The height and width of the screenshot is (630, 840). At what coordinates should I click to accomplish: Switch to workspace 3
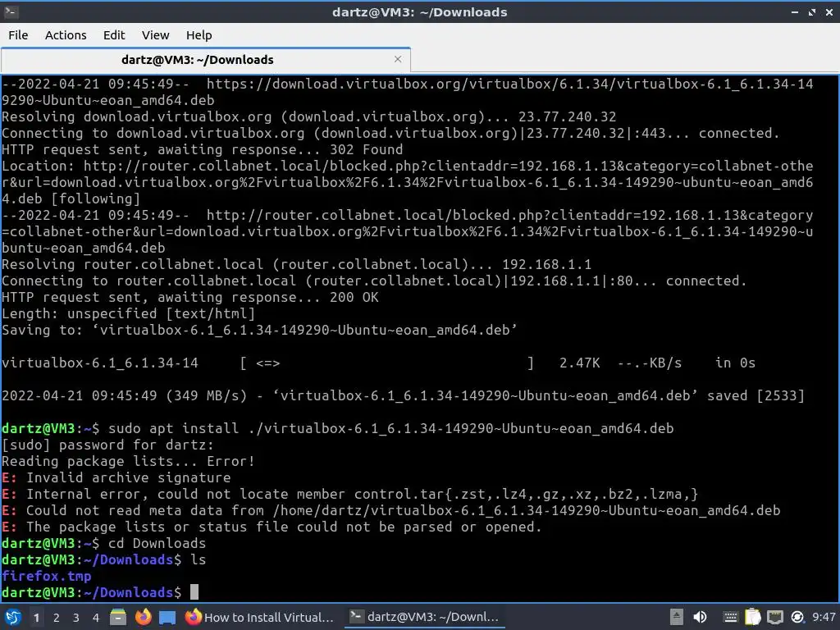pyautogui.click(x=76, y=618)
